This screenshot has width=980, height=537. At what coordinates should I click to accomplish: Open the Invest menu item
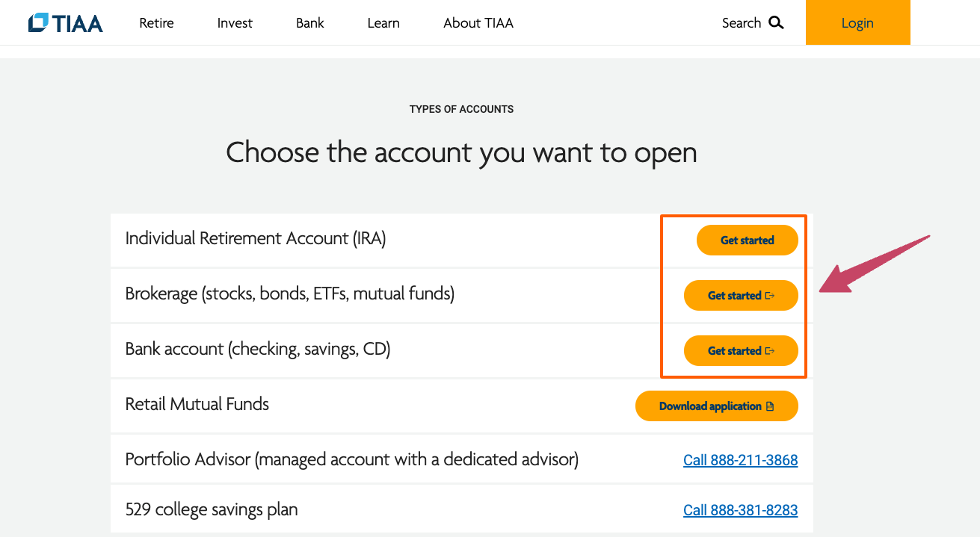234,23
